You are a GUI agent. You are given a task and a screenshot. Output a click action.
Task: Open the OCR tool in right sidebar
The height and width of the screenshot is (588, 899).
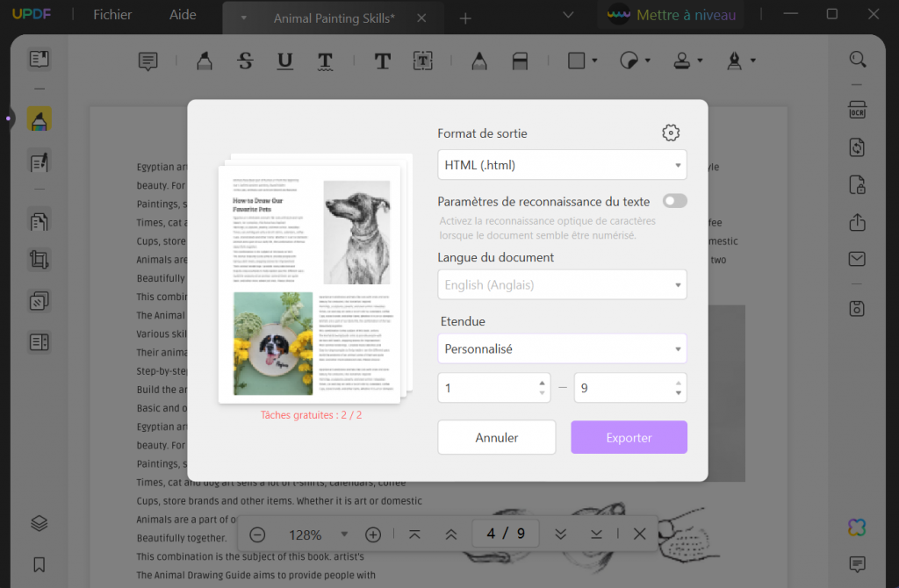click(x=857, y=110)
